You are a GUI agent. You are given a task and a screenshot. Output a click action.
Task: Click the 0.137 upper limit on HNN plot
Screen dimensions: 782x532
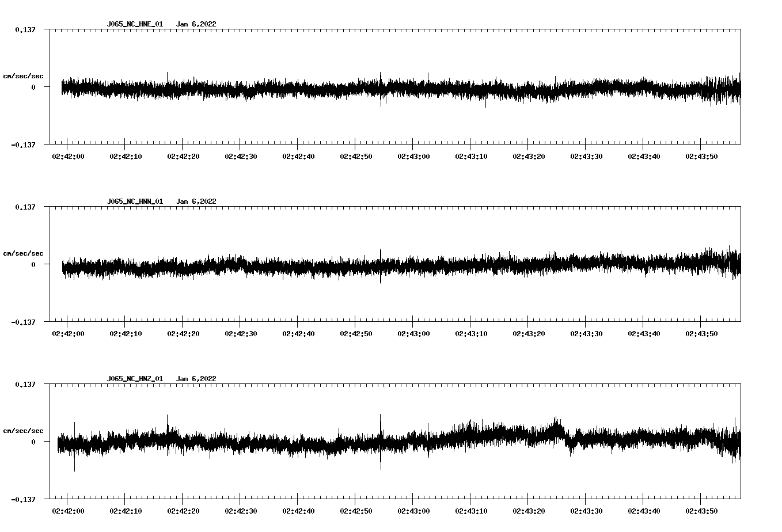pos(25,207)
